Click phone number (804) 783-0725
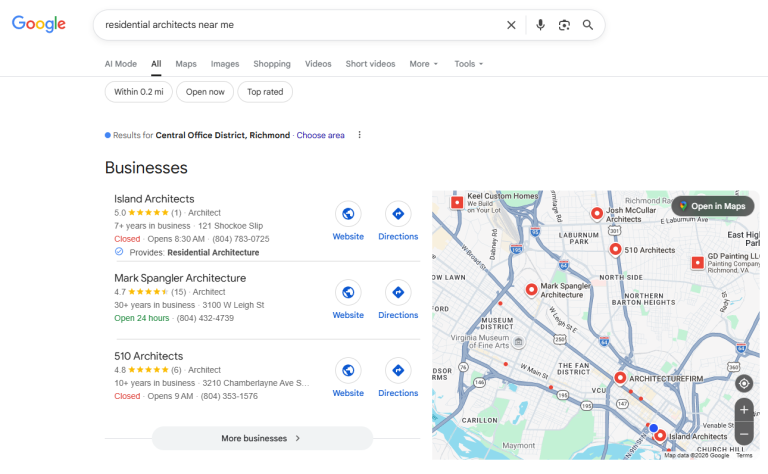Viewport: 768px width, 474px height. pos(240,239)
